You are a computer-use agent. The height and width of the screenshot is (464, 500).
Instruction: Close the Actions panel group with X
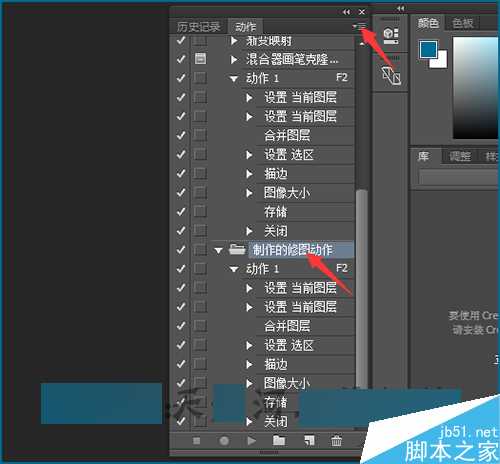(x=362, y=12)
